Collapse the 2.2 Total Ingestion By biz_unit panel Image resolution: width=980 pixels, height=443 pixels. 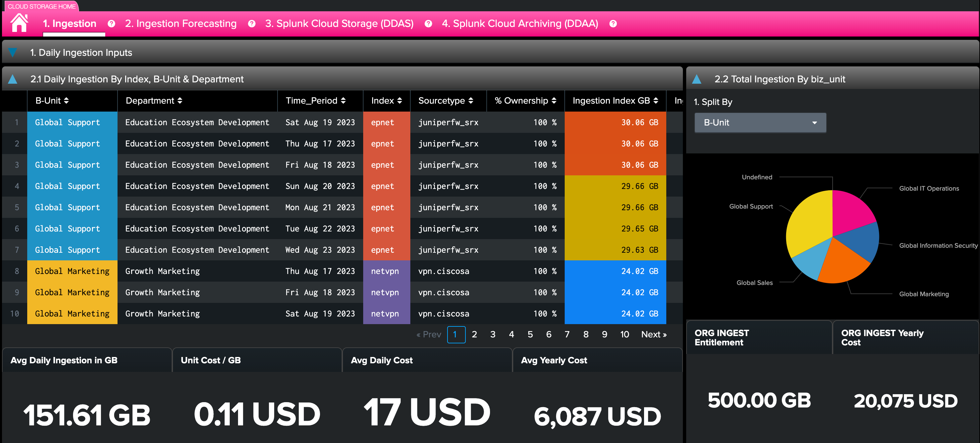[x=696, y=79]
